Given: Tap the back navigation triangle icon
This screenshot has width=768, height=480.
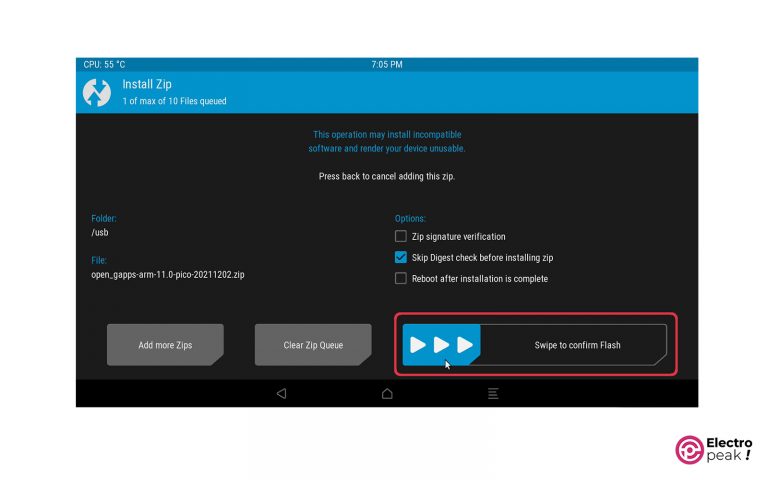Looking at the screenshot, I should 281,393.
